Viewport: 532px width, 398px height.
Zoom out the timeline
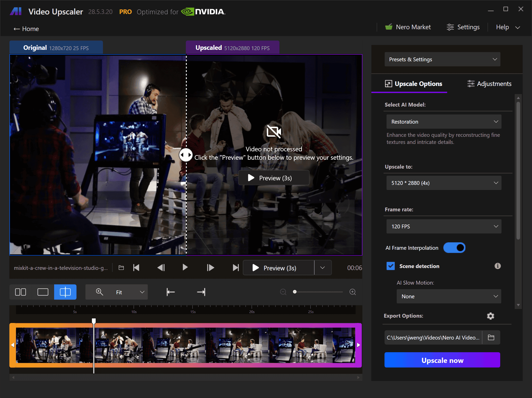tap(283, 292)
